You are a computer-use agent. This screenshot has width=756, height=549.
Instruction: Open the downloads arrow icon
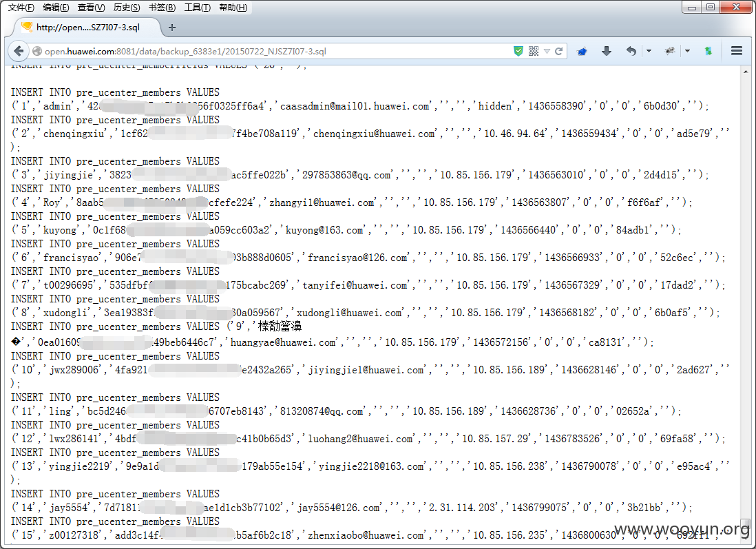click(607, 51)
